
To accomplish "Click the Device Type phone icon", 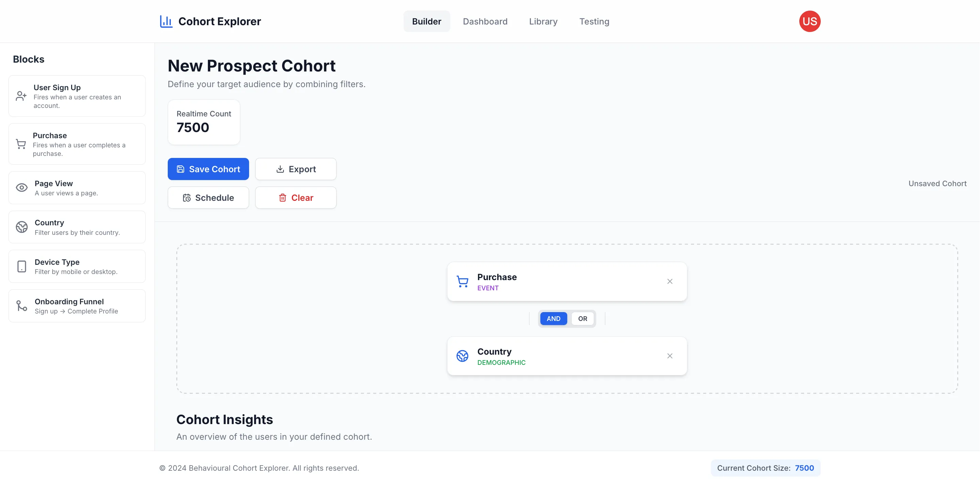I will pyautogui.click(x=22, y=266).
